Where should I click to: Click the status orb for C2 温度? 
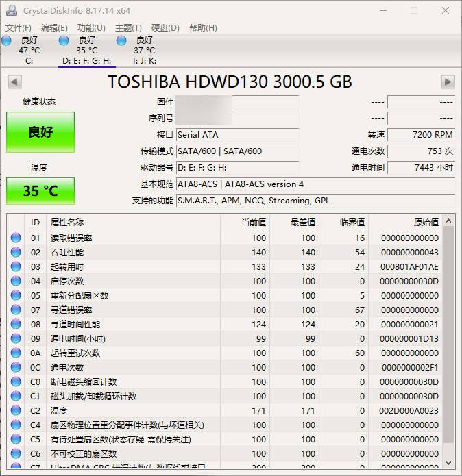pos(16,410)
